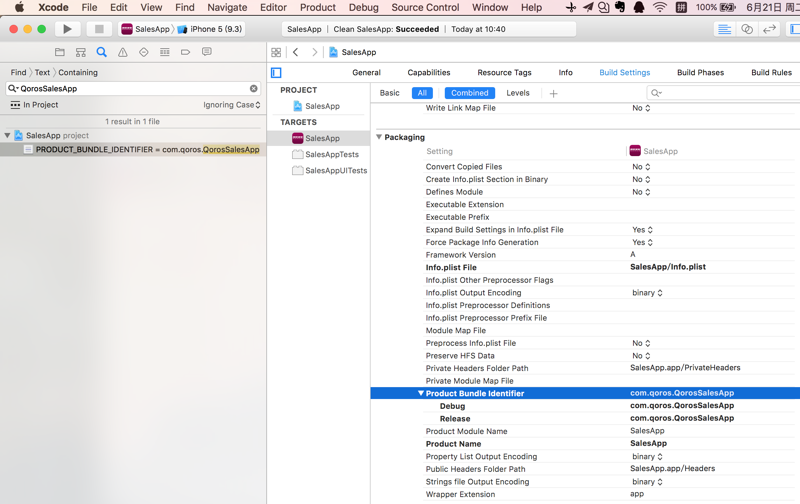The width and height of the screenshot is (800, 504).
Task: Select the Find navigator magnifier icon
Action: click(102, 52)
